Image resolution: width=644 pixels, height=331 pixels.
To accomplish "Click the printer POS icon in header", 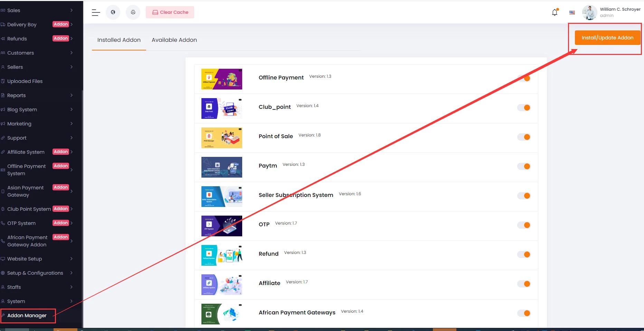I will tap(133, 12).
